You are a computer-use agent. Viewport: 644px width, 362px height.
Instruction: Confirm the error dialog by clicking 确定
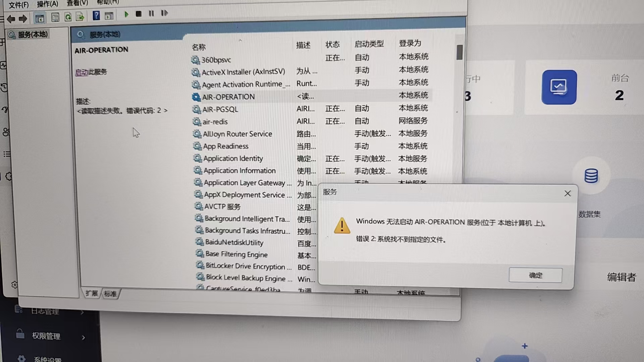(535, 275)
